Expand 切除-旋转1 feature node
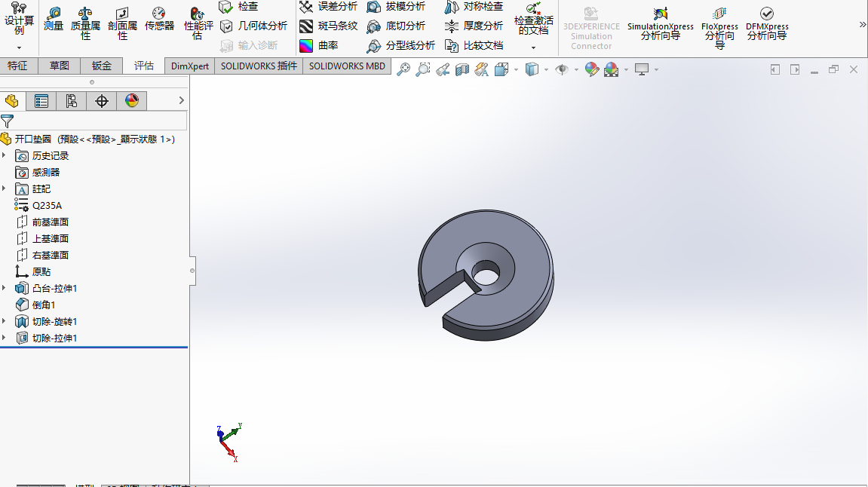Screen dimensions: 868x487 tap(5, 321)
